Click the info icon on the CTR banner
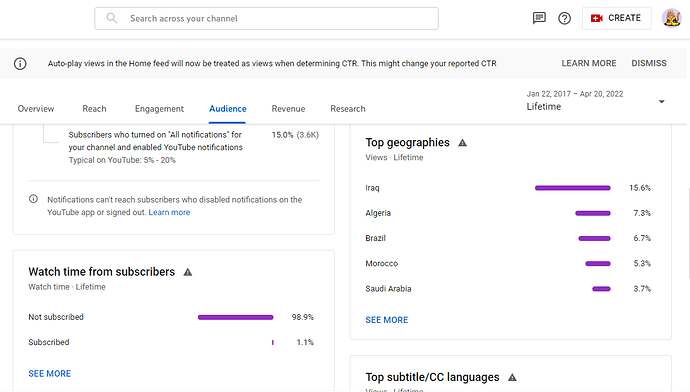The width and height of the screenshot is (690, 392). click(20, 63)
